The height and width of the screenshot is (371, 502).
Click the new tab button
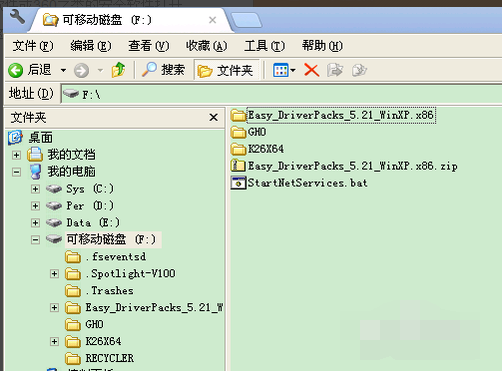pos(246,20)
